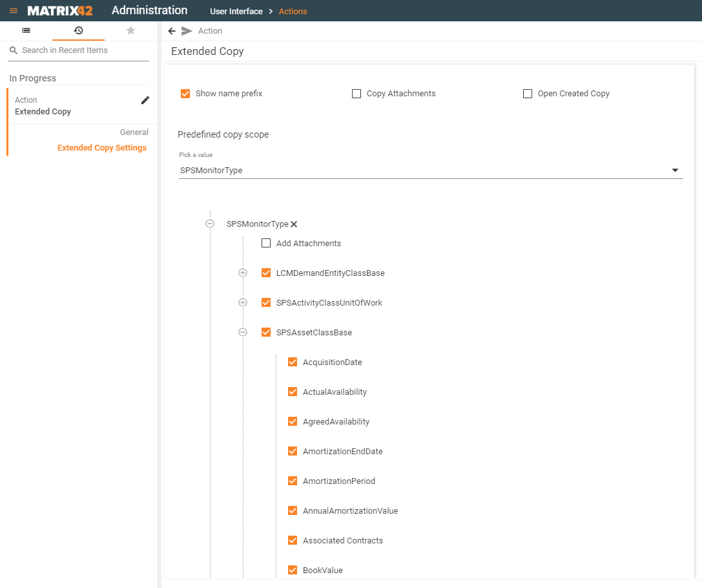Click the Administration title

pyautogui.click(x=150, y=10)
